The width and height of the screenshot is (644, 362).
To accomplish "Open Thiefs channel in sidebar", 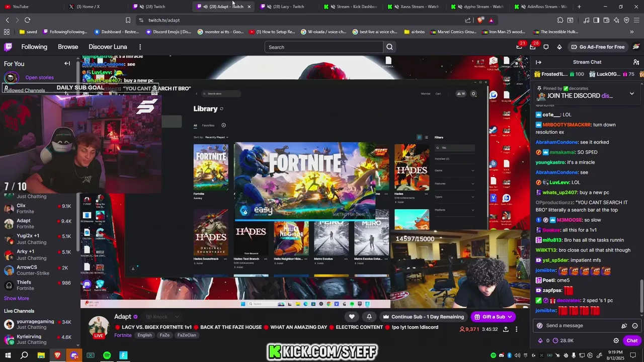I will (x=38, y=285).
